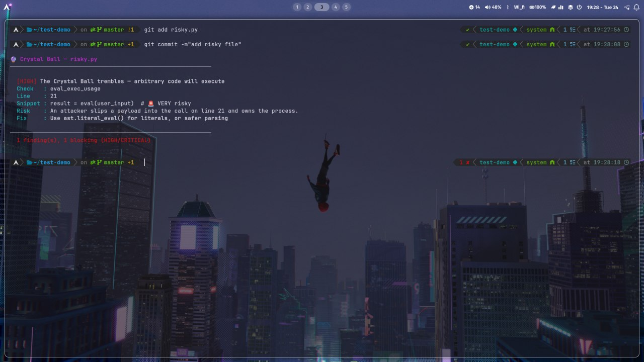Click the Bluetooth icon in the top bar

coord(507,7)
